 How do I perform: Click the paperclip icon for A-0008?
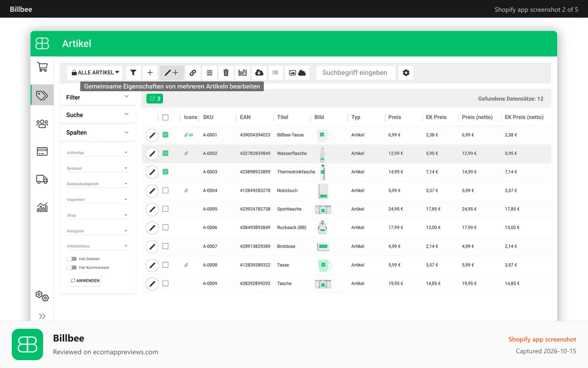click(x=186, y=265)
